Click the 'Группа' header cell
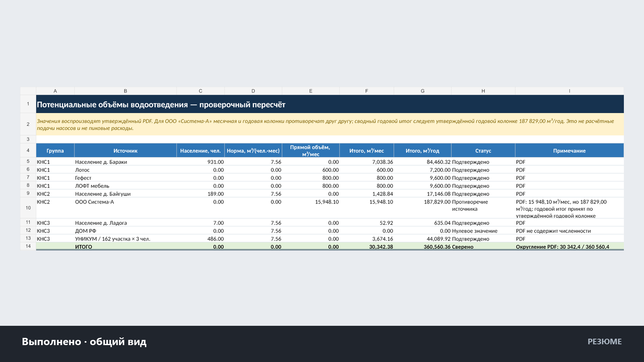Screen dimensions: 644x362 coord(55,150)
